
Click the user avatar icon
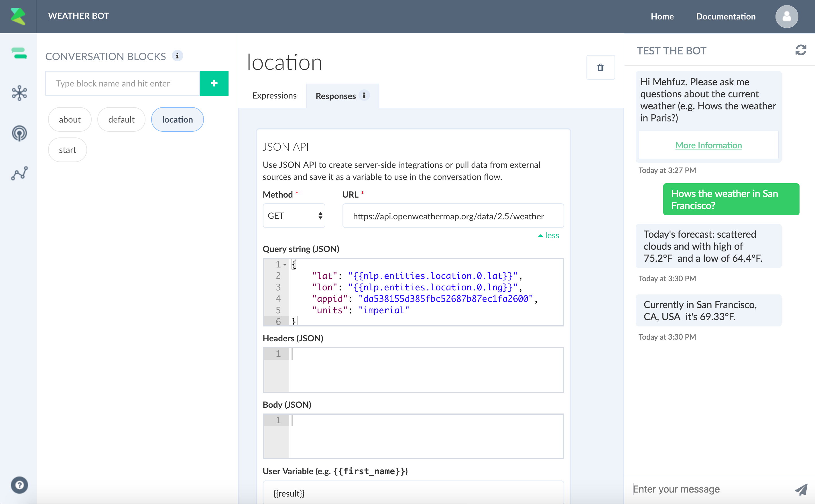click(x=787, y=16)
